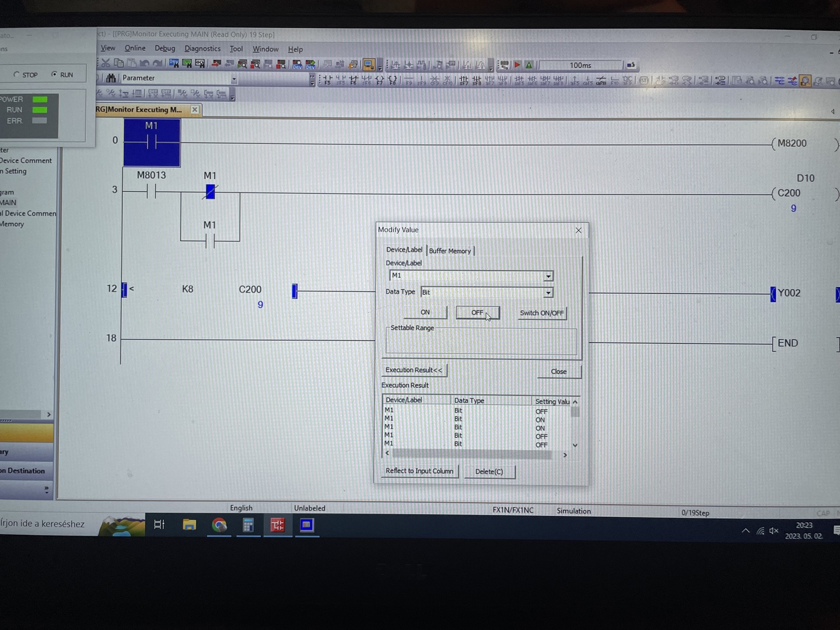
Task: Select the F8 application instruction tool
Action: click(393, 80)
